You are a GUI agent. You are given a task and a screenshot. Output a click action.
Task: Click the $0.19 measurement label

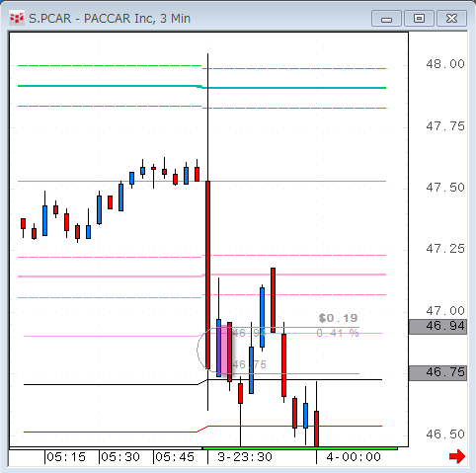(338, 318)
